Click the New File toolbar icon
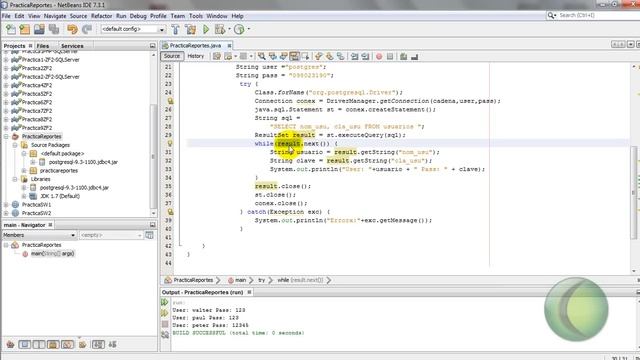Screen dimensions: 640x360 (x=11, y=29)
